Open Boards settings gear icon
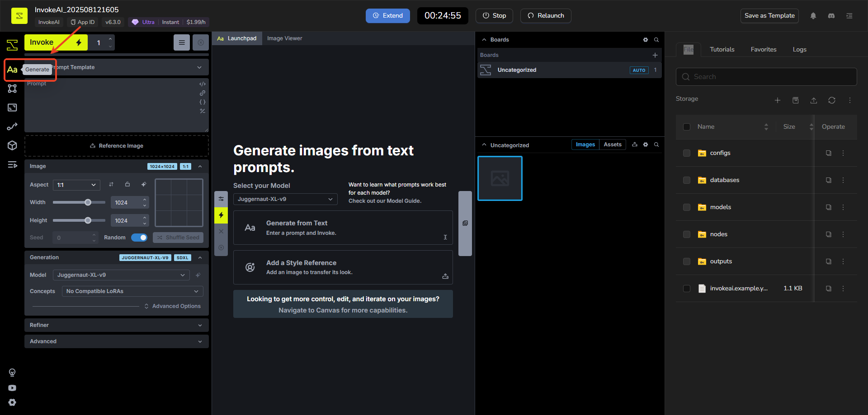 click(x=646, y=40)
